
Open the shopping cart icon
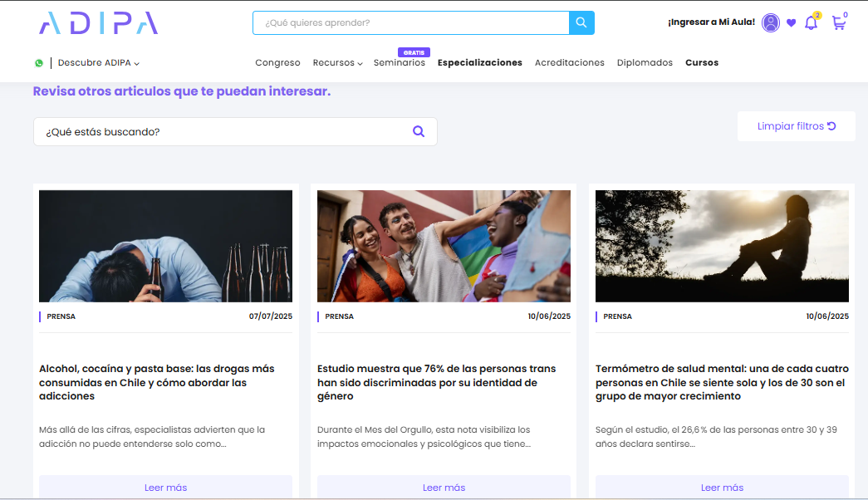[838, 23]
